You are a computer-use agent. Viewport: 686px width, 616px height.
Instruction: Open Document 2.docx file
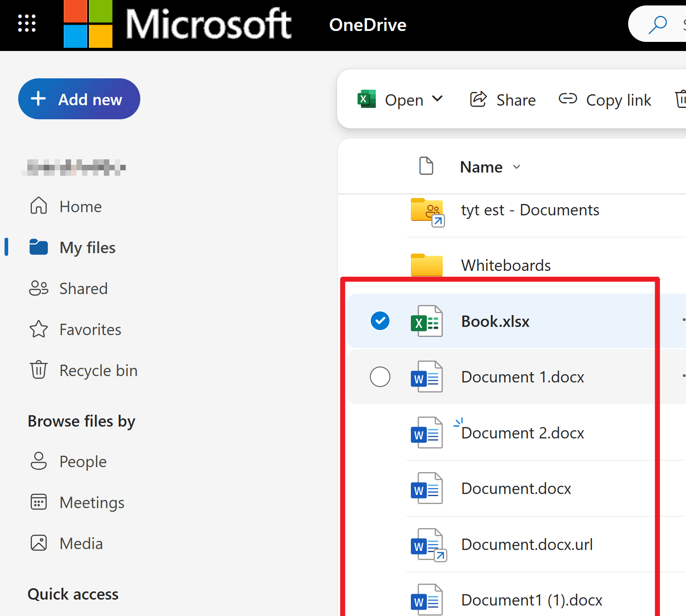coord(522,433)
